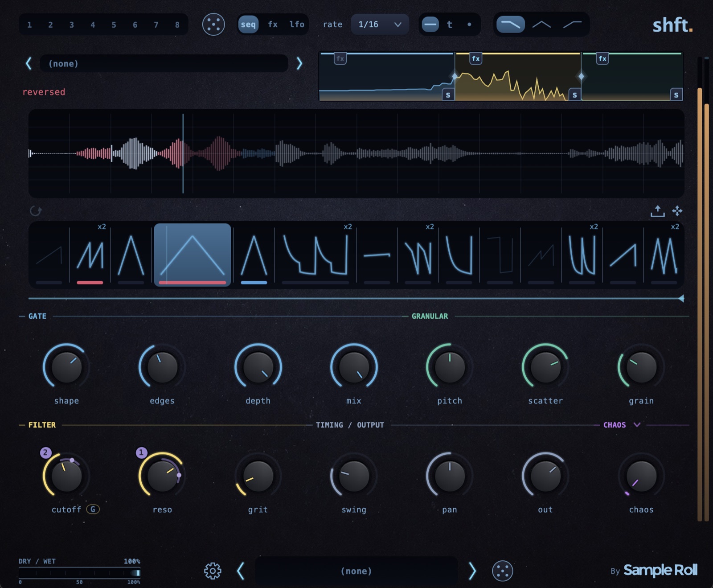
Task: Select the band-pass peak filter shape icon
Action: 541,25
